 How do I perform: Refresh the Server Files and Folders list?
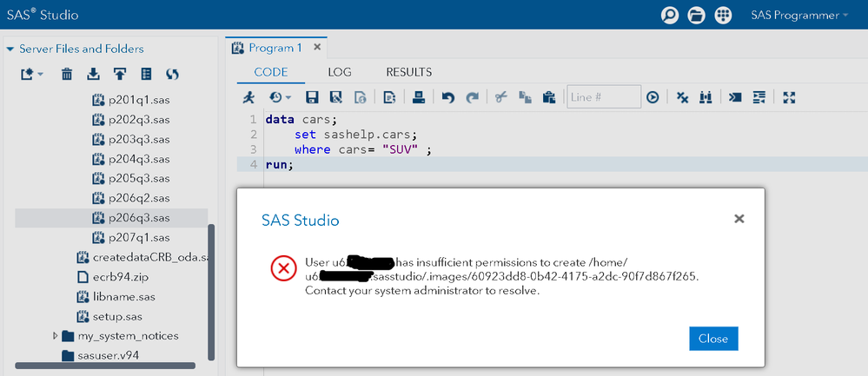[x=172, y=75]
